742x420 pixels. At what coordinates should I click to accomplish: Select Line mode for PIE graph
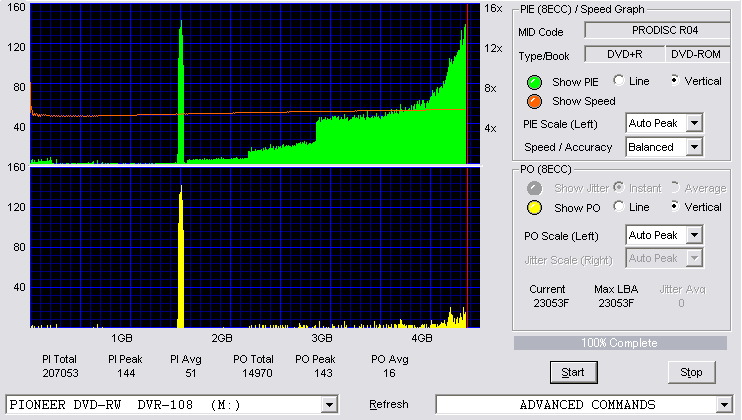point(618,80)
